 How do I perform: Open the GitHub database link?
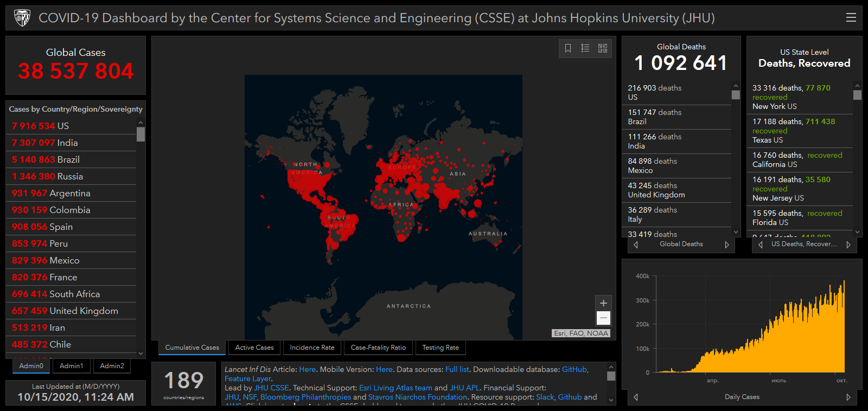tap(575, 369)
